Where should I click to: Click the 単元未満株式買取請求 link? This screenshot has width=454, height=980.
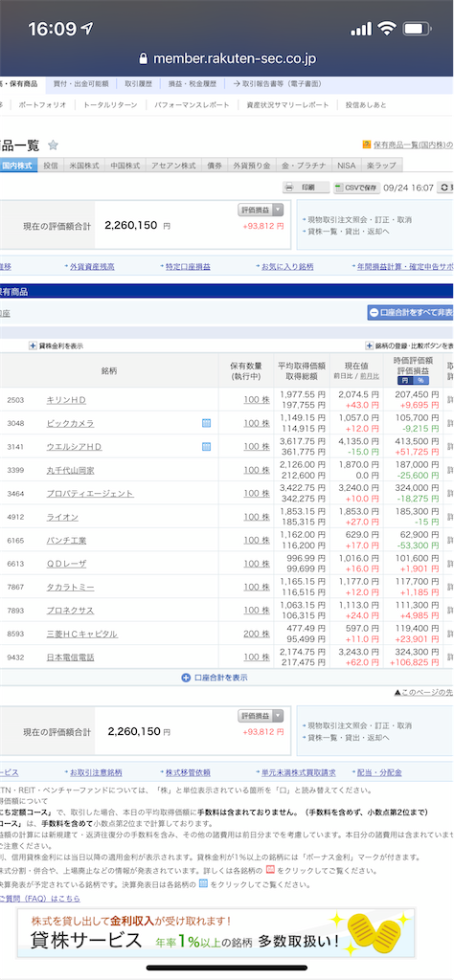(x=298, y=772)
